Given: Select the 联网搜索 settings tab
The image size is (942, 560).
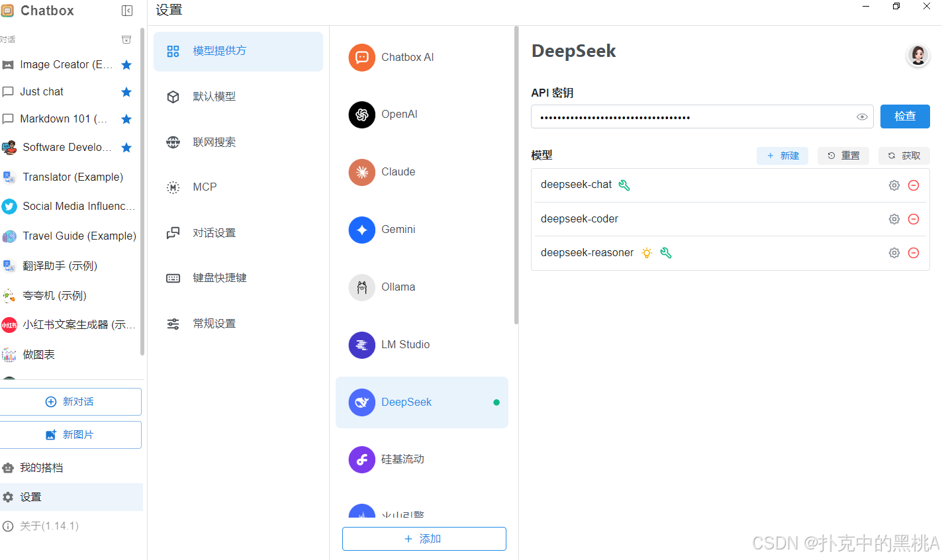Looking at the screenshot, I should click(238, 142).
